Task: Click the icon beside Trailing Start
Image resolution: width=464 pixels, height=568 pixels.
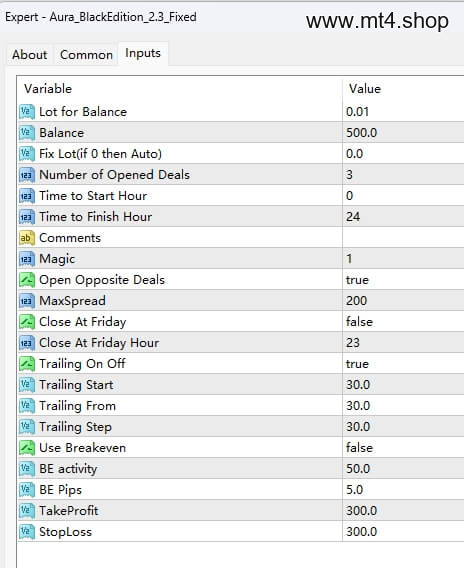Action: click(x=27, y=385)
